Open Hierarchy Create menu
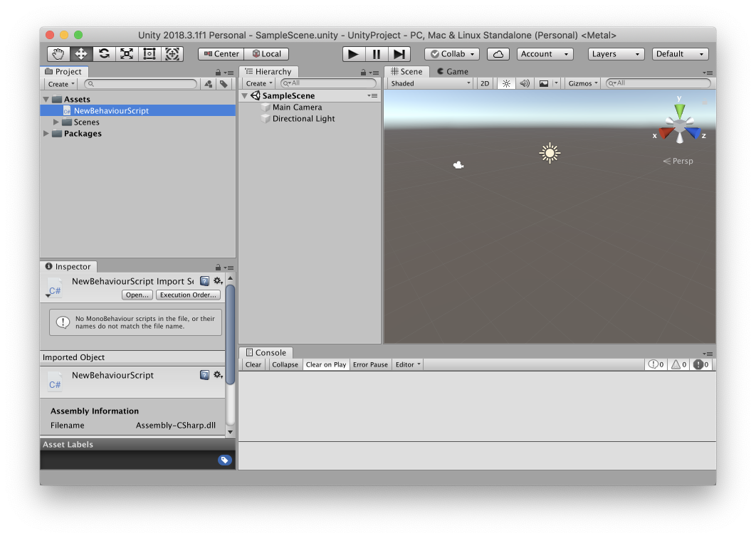The height and width of the screenshot is (538, 756). (259, 83)
